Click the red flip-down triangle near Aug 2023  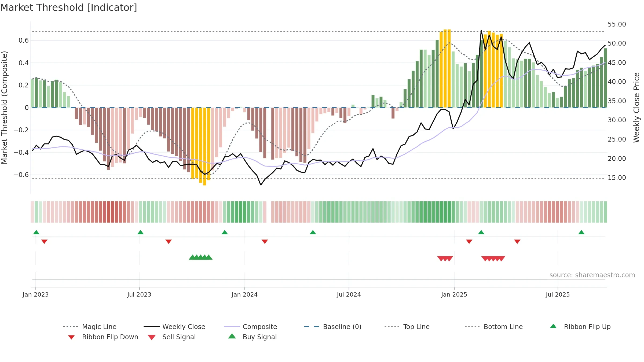pyautogui.click(x=169, y=242)
